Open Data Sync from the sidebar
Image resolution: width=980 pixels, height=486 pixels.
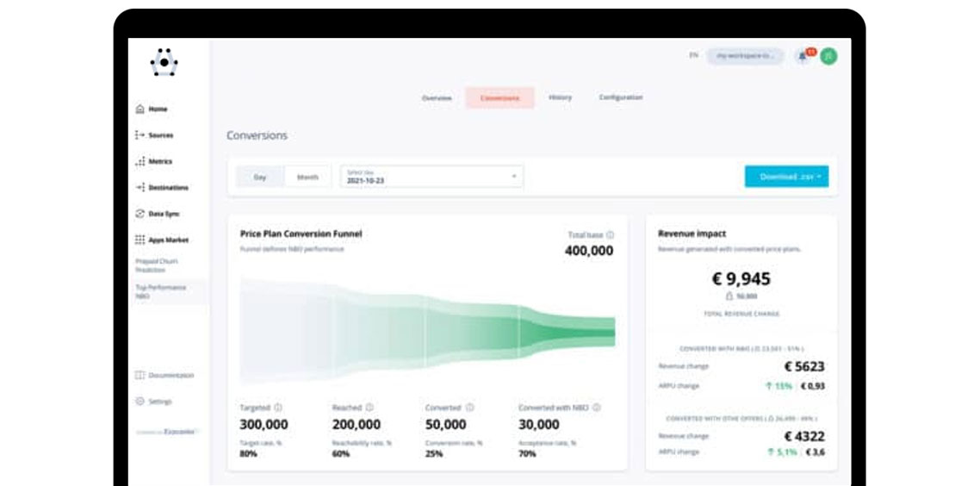(x=158, y=214)
